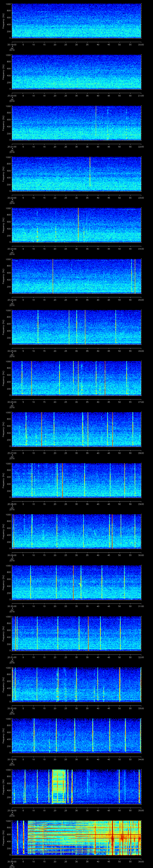Select the spectrogram panel starting at 20:24:00
The width and height of the screenshot is (153, 868).
click(76, 276)
